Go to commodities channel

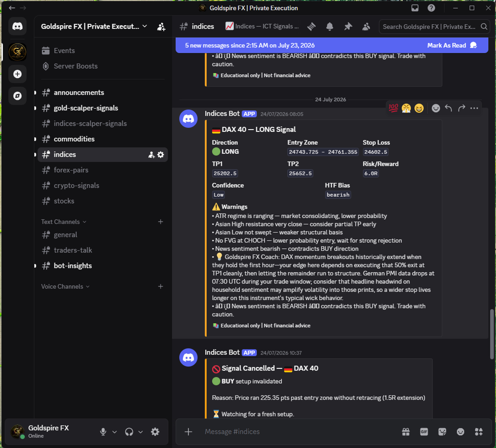point(103,139)
